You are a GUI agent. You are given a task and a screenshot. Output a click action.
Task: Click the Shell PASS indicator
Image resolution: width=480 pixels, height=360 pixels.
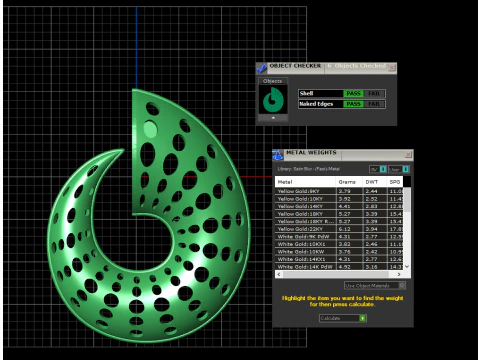353,94
